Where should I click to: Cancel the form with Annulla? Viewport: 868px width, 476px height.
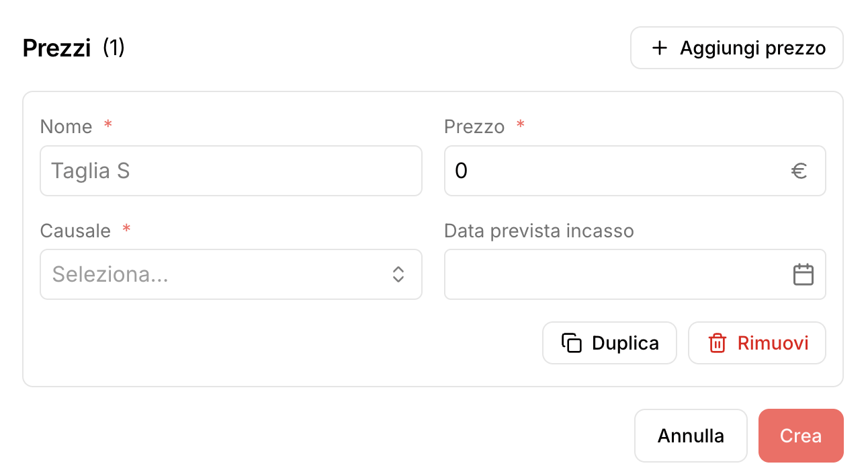[691, 436]
